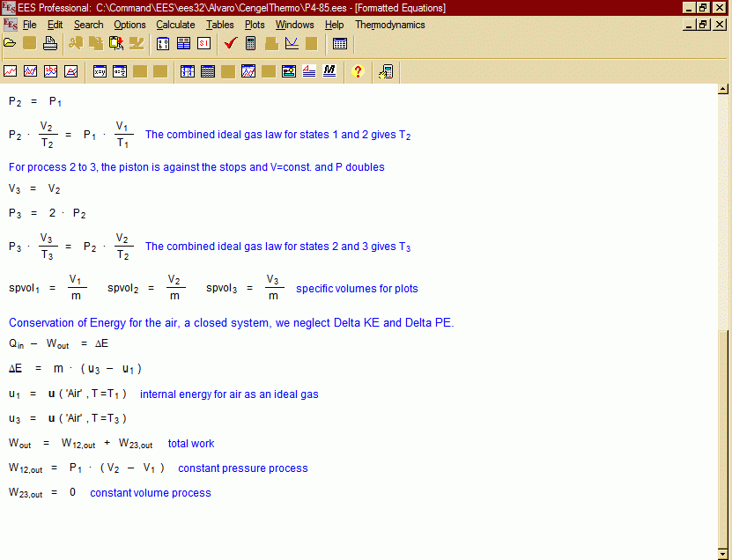Open Unit System via the SI icon
Image resolution: width=732 pixels, height=560 pixels.
click(x=204, y=43)
